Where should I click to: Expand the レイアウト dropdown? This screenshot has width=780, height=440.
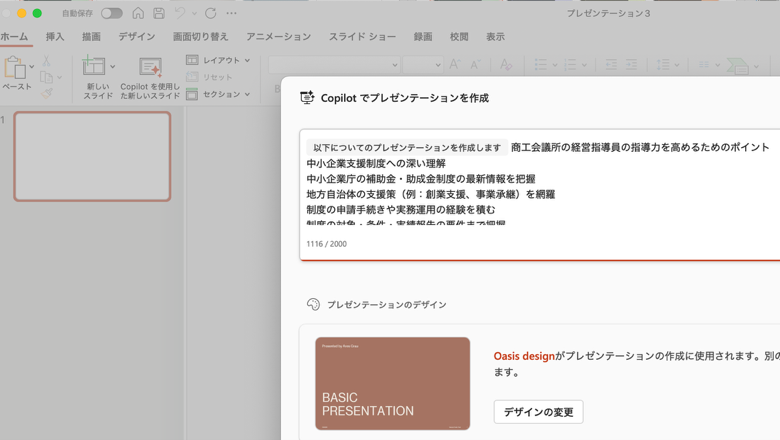219,60
